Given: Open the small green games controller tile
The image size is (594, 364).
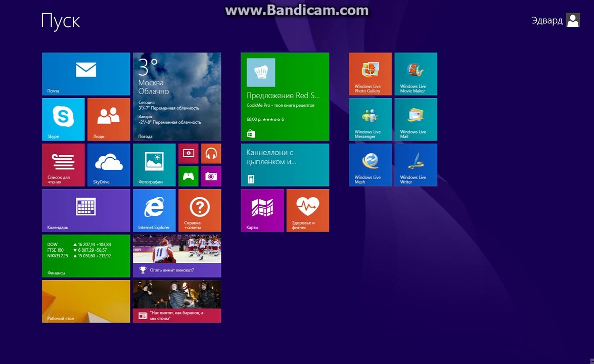Looking at the screenshot, I should point(188,176).
